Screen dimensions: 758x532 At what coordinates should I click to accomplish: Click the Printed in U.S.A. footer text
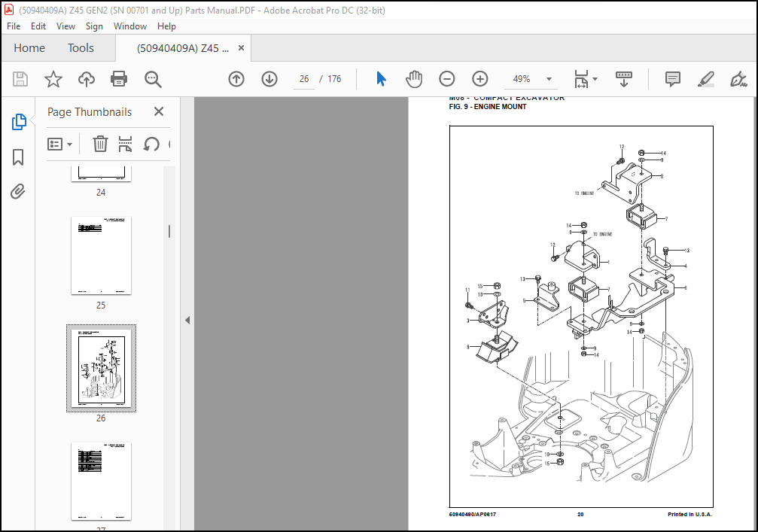coord(690,514)
